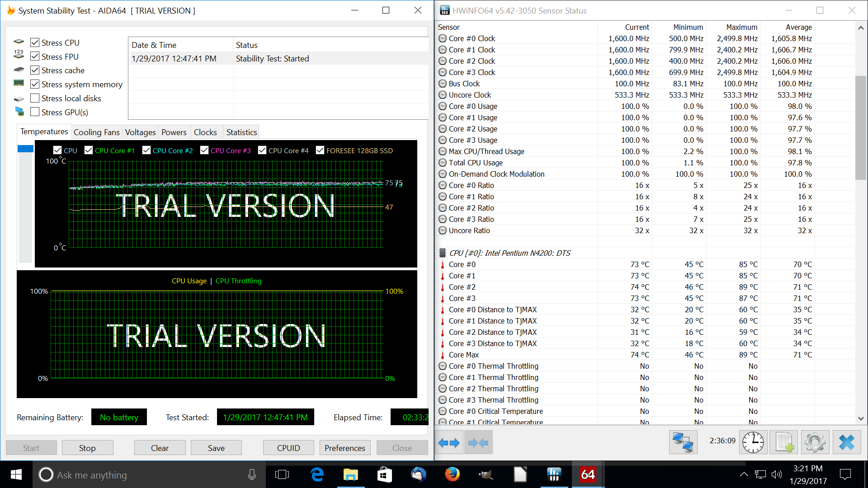
Task: Click HWiNFO scrollbar up arrow
Action: [x=861, y=28]
